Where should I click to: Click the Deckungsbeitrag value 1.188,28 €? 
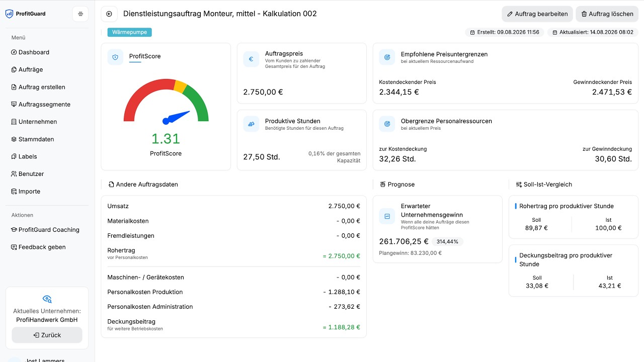342,327
